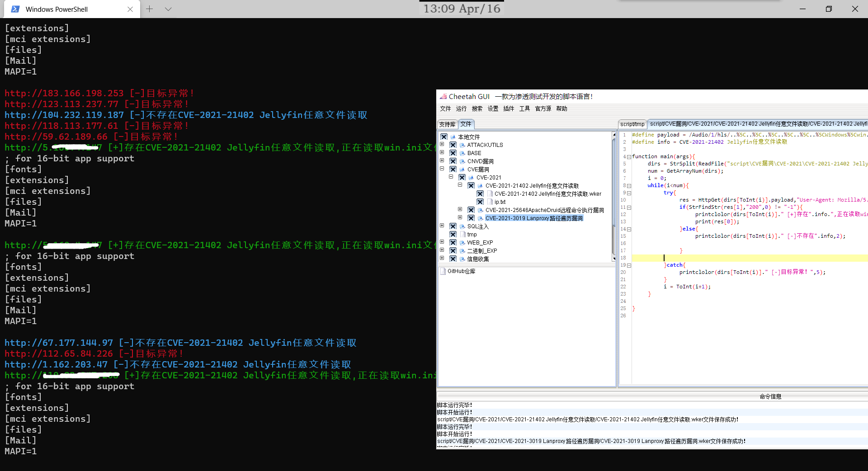
Task: Select the CVE-2021-21402 Jellyfin任意文件读取.wker file
Action: 548,194
